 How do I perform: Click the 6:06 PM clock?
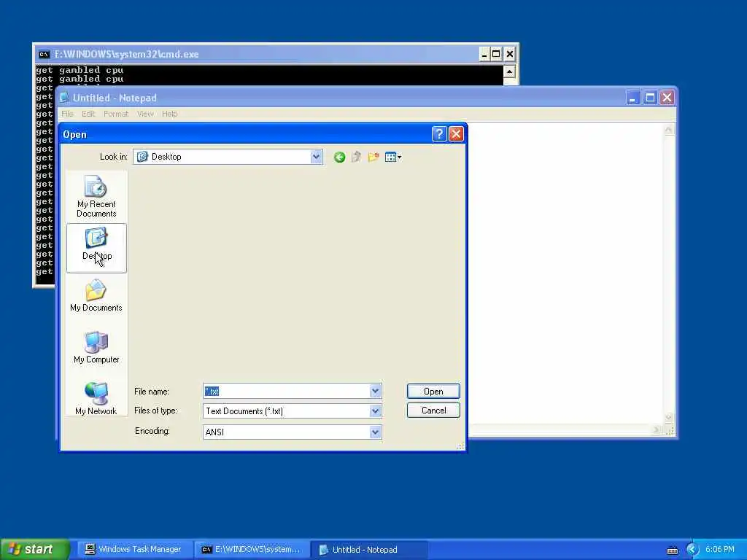[720, 550]
